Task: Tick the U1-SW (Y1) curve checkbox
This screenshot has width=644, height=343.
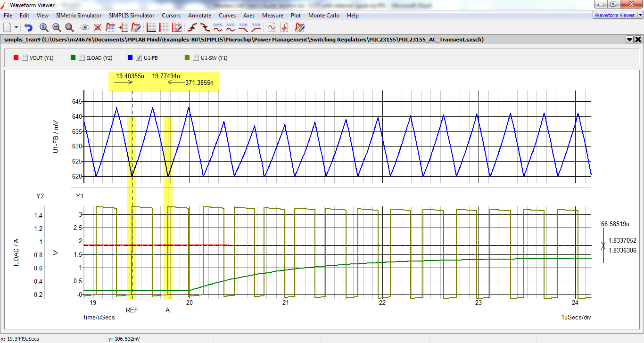Action: [196, 58]
